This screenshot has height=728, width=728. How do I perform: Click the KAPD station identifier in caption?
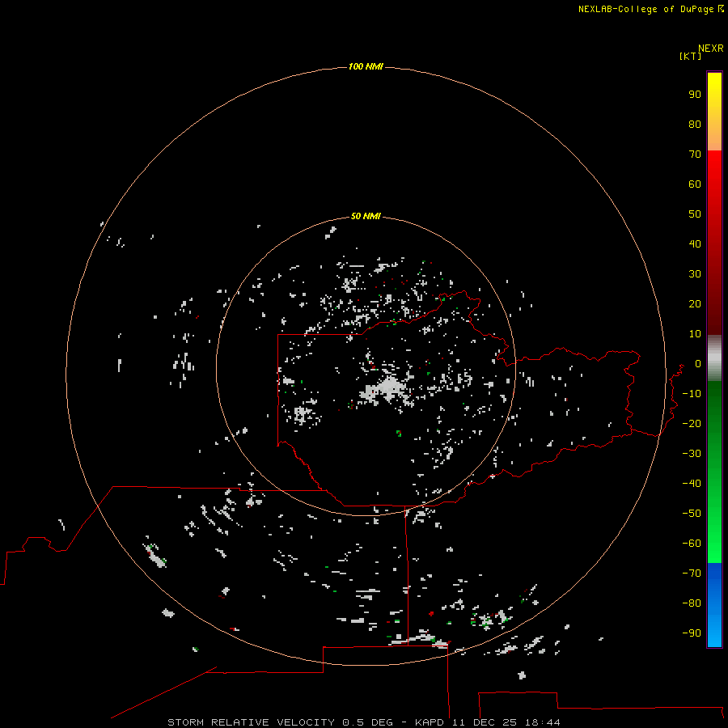431,722
